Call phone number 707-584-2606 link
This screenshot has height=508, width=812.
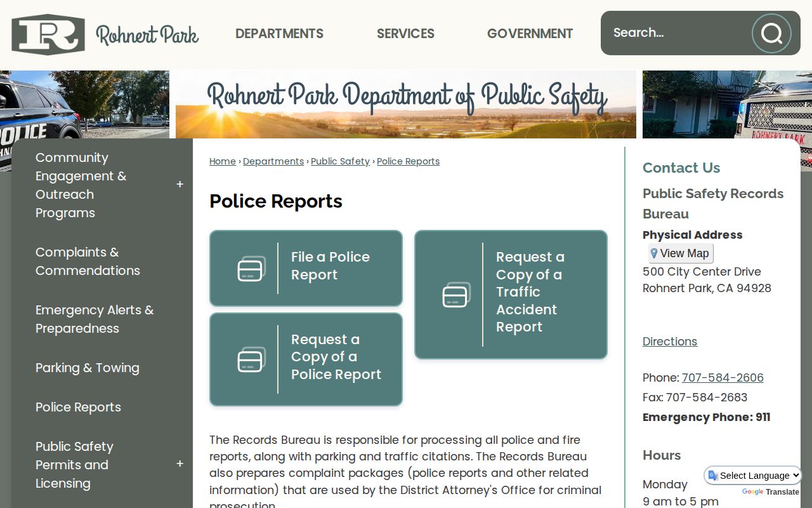coord(723,378)
